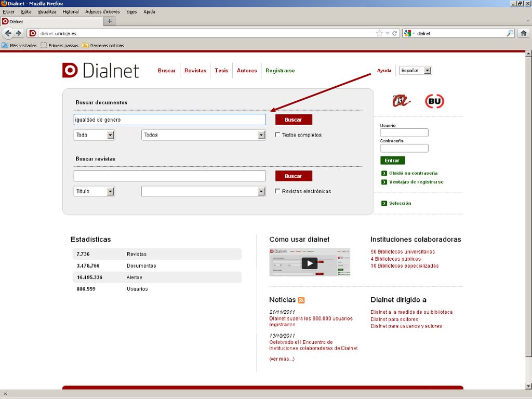This screenshot has height=399, width=532.
Task: Open the Més visitades bookmark icon
Action: pos(5,45)
